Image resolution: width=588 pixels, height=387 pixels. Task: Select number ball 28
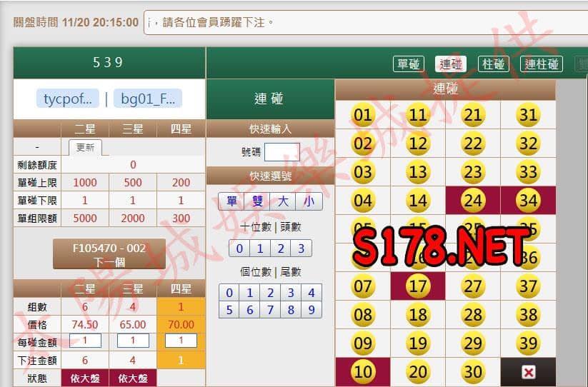click(x=473, y=315)
